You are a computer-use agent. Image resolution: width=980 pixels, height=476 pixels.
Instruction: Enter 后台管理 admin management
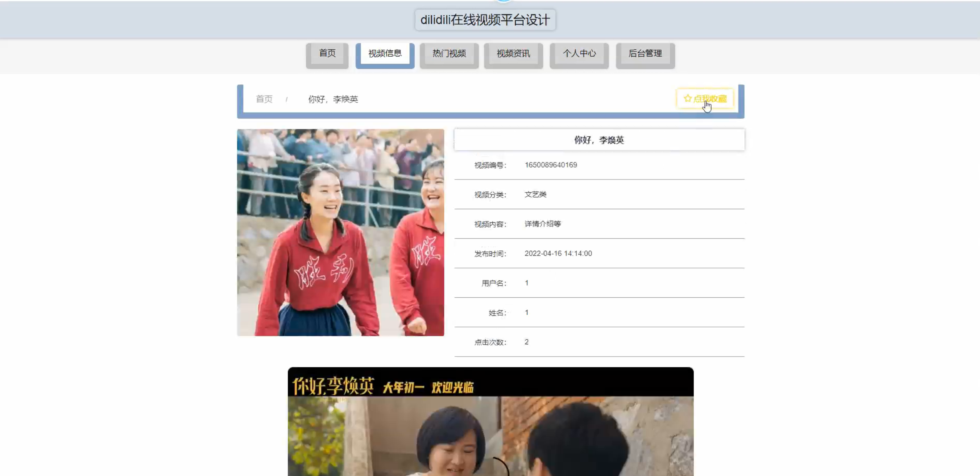[645, 54]
